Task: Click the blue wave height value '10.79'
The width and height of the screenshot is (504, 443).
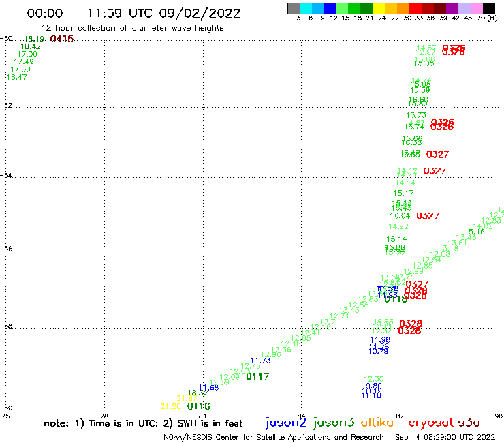Action: 378,351
